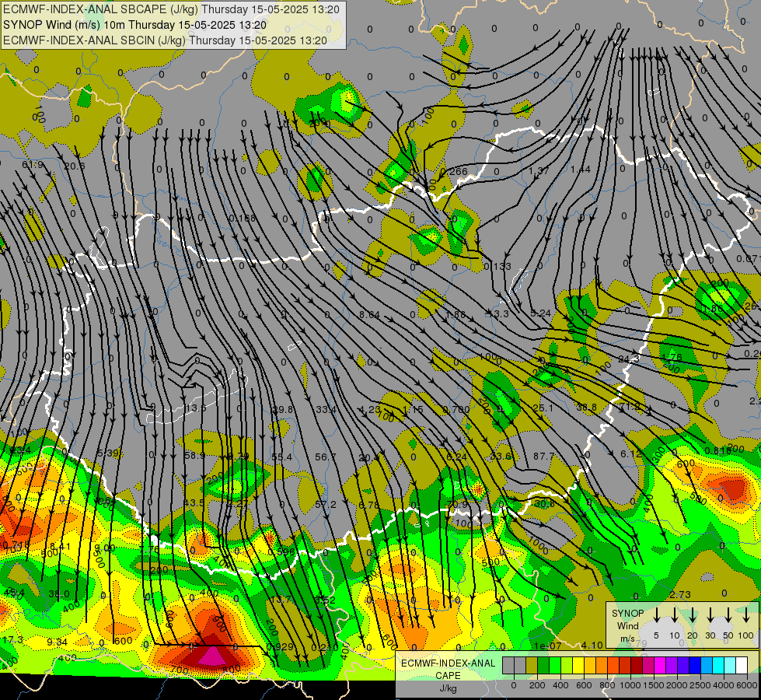This screenshot has height=700, width=761.
Task: Click the 1.44 value on the map
Action: pos(581,169)
